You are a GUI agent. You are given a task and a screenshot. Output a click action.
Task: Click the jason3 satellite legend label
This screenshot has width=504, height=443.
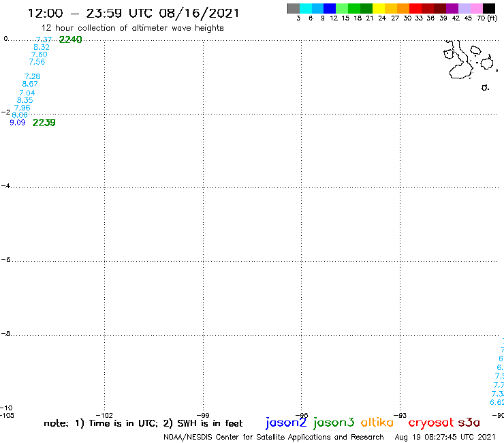tap(334, 423)
